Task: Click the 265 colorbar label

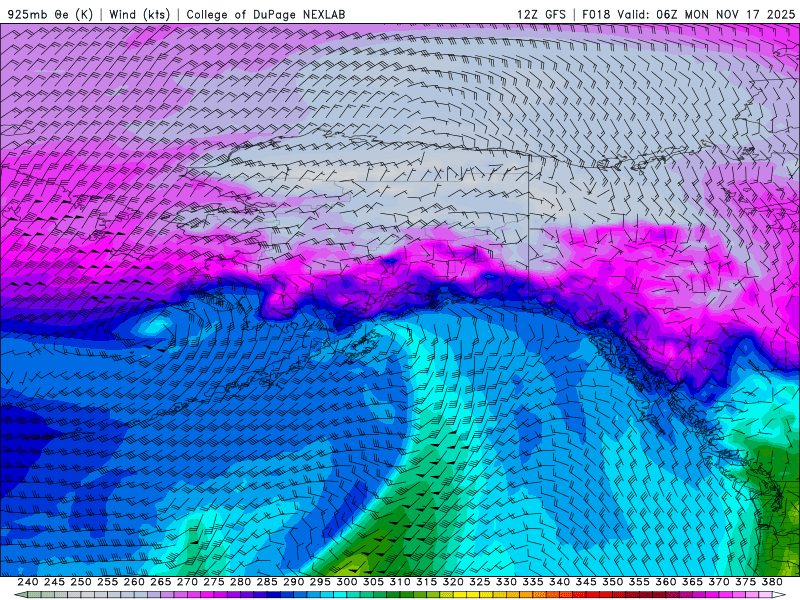Action: click(x=160, y=582)
